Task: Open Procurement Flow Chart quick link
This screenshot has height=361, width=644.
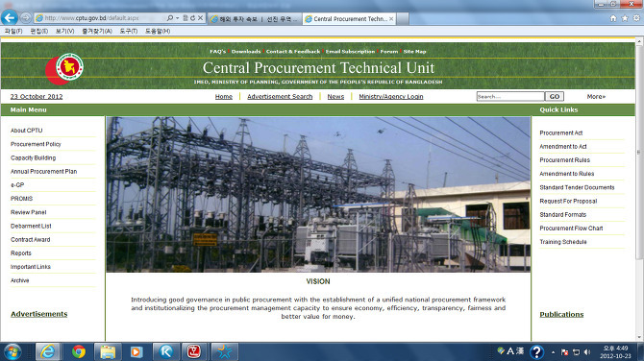Action: click(x=571, y=229)
